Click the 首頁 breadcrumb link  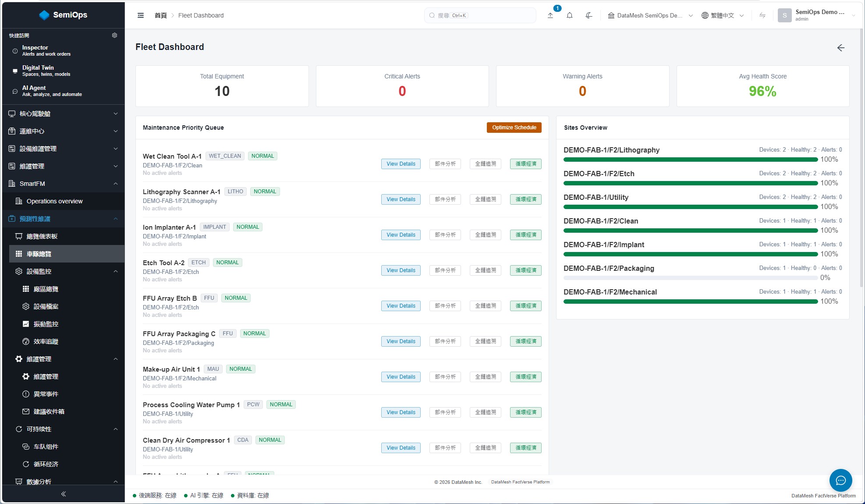161,15
